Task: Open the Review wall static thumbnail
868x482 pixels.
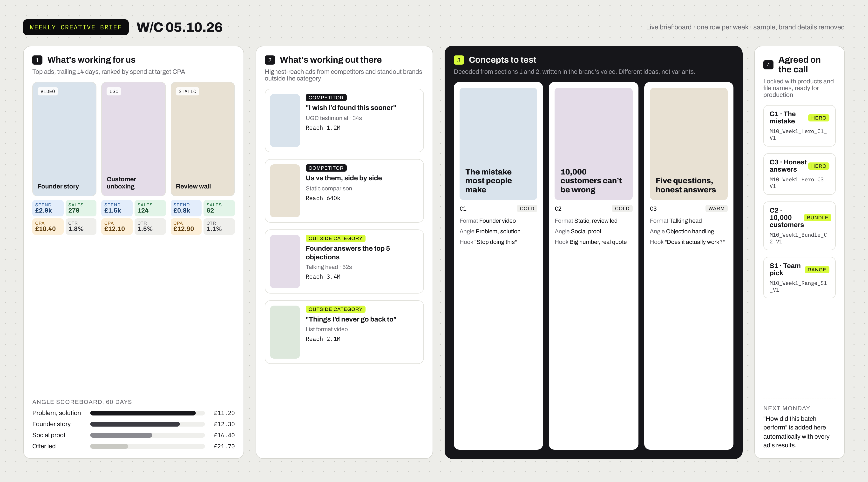Action: pos(203,139)
